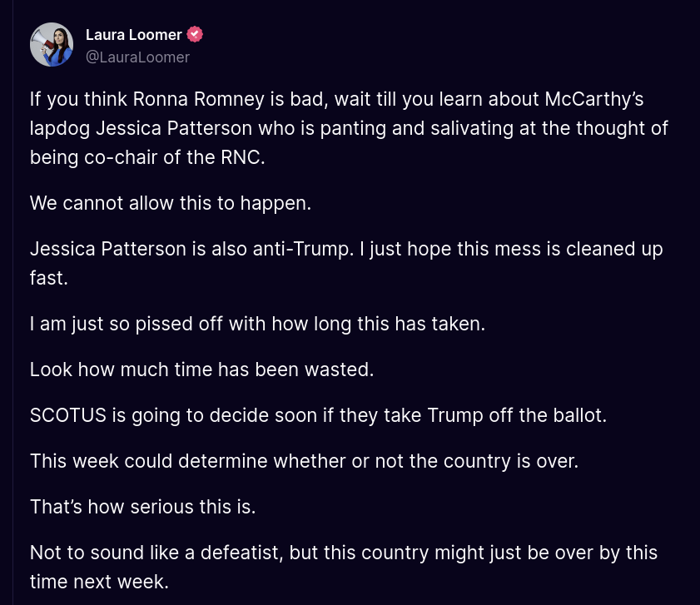Click the word "anti-Trump" in the post
700x605 pixels.
[303, 249]
